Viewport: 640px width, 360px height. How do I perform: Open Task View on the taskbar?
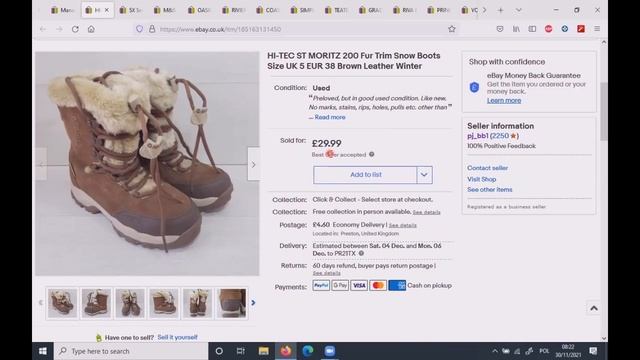[x=240, y=351]
